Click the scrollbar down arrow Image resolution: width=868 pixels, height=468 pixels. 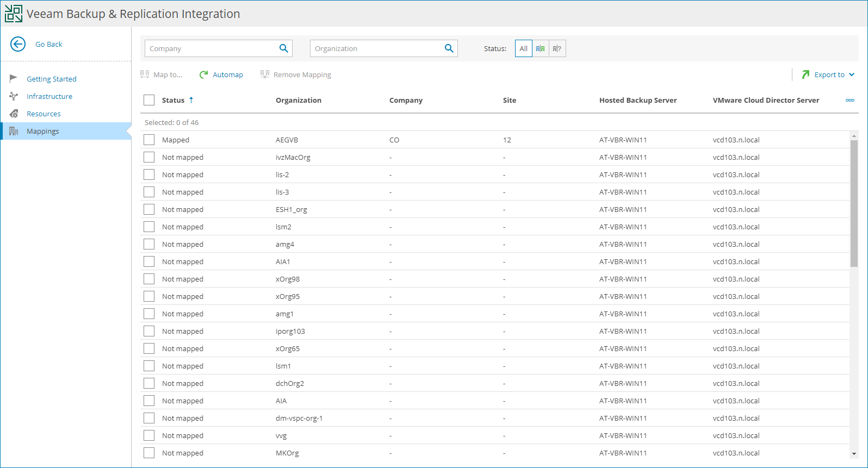[x=854, y=454]
